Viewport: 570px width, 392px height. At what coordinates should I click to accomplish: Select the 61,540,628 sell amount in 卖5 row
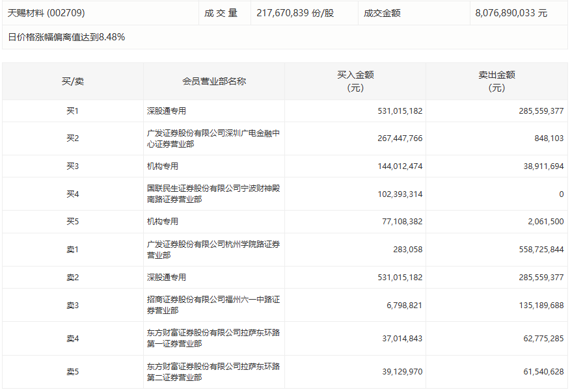pos(537,372)
